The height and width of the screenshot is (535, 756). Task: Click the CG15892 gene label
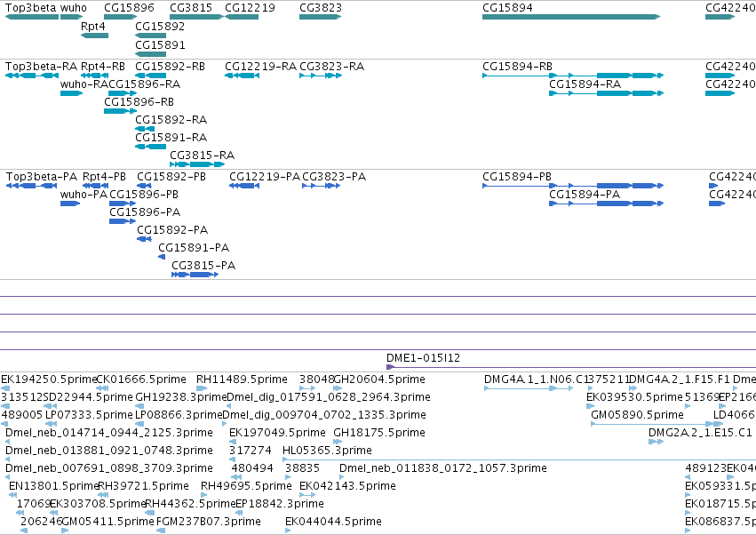(x=160, y=26)
